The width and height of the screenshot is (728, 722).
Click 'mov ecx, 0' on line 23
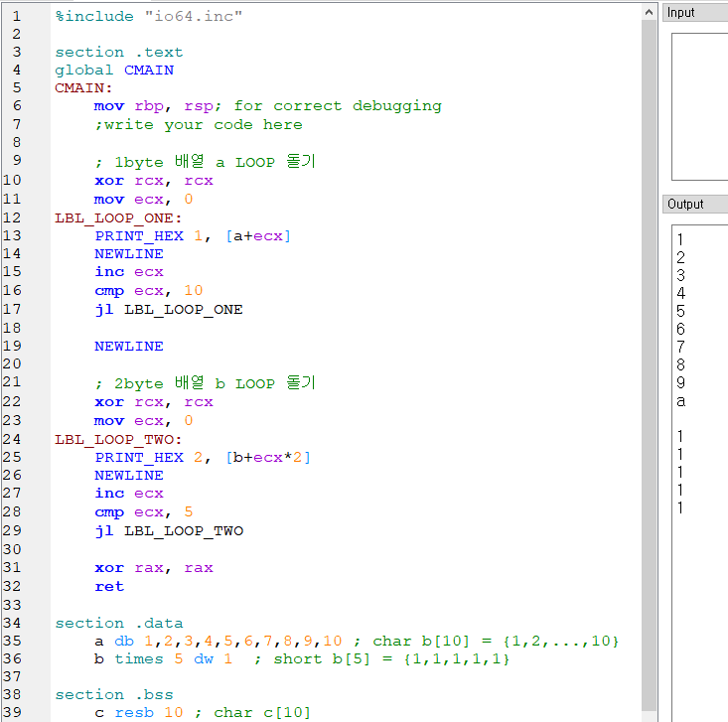[x=143, y=421]
